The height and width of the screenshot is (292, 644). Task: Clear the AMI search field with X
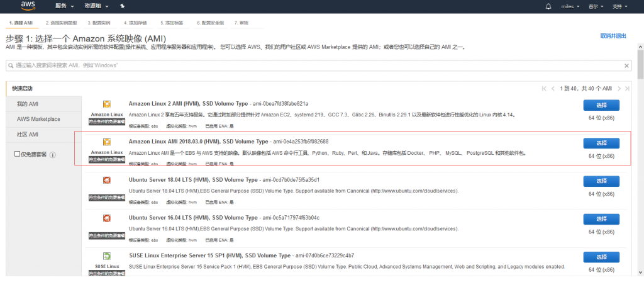point(627,65)
